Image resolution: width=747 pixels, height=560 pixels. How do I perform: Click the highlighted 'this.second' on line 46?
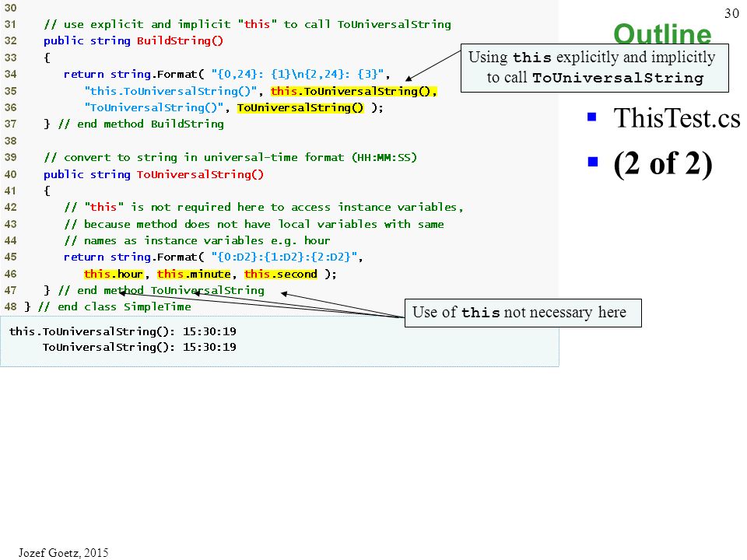click(x=281, y=274)
